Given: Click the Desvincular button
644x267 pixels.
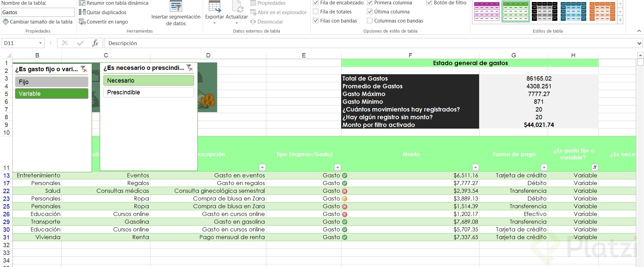Looking at the screenshot, I should pos(267,21).
